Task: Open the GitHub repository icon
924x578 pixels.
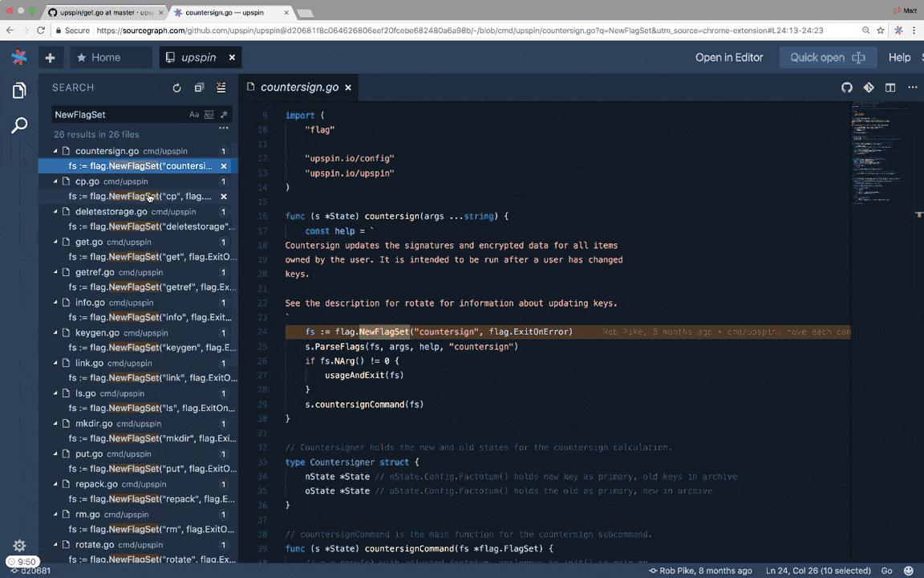Action: (847, 88)
